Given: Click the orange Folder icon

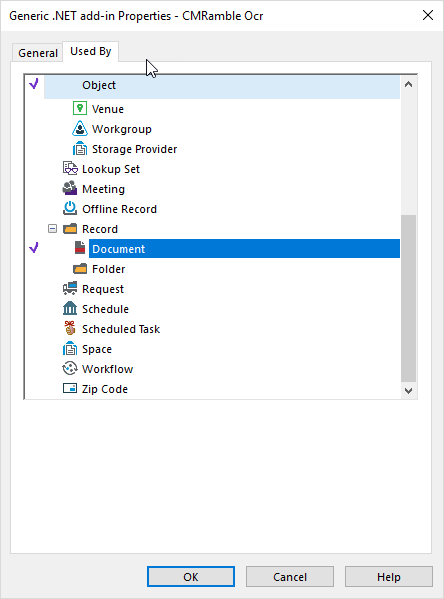Looking at the screenshot, I should click(79, 269).
